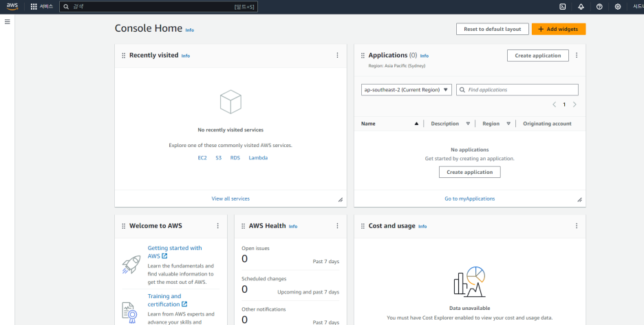This screenshot has width=644, height=325.
Task: Grab the Recently visited drag handle
Action: coord(124,56)
